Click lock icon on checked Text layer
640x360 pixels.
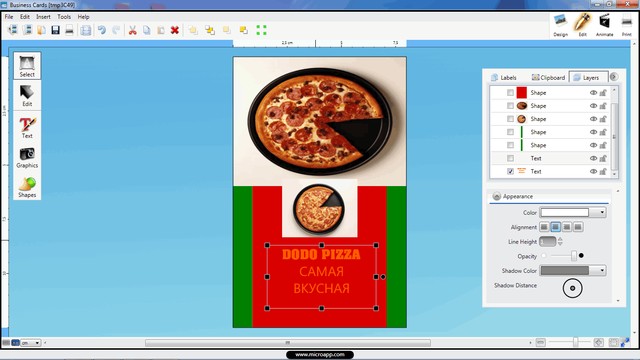(x=603, y=171)
